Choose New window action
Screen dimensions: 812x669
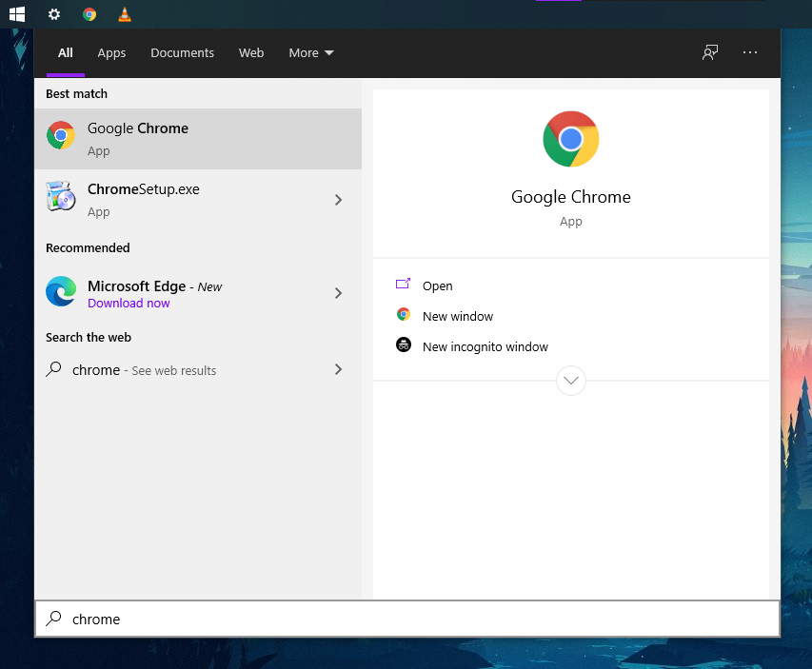tap(458, 316)
